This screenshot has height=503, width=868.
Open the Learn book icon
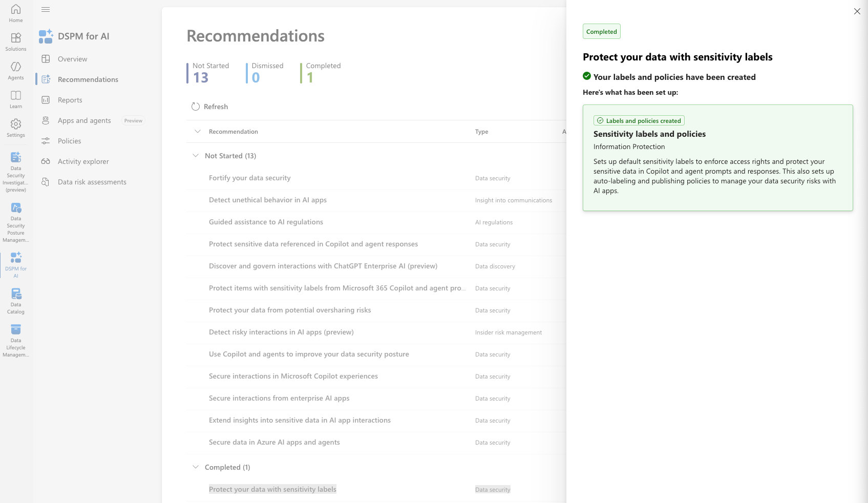point(16,96)
